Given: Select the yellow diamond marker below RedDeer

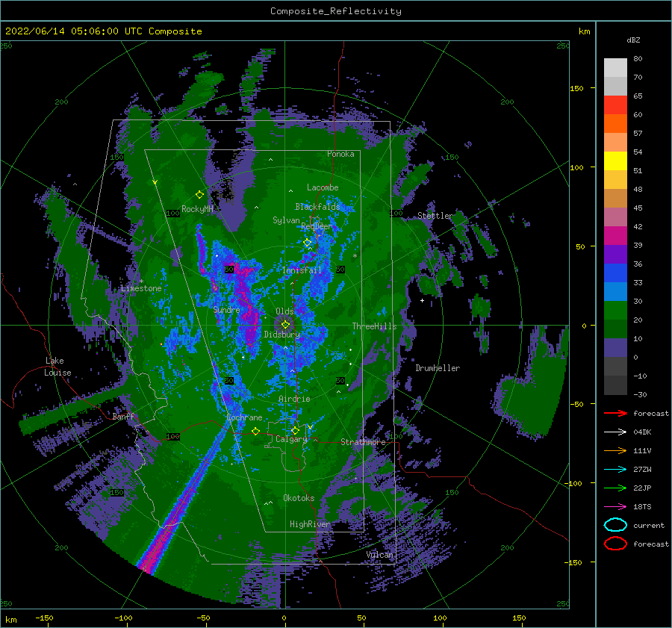Looking at the screenshot, I should pos(308,243).
